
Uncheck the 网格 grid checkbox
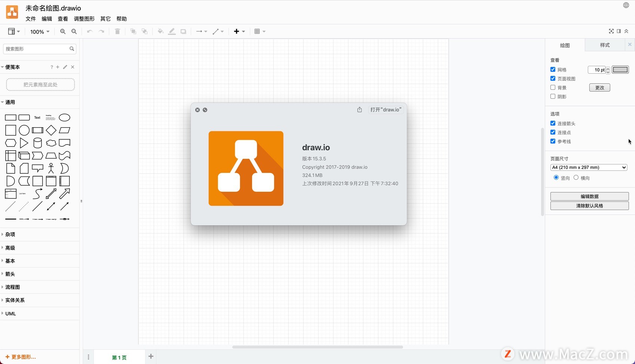click(553, 70)
